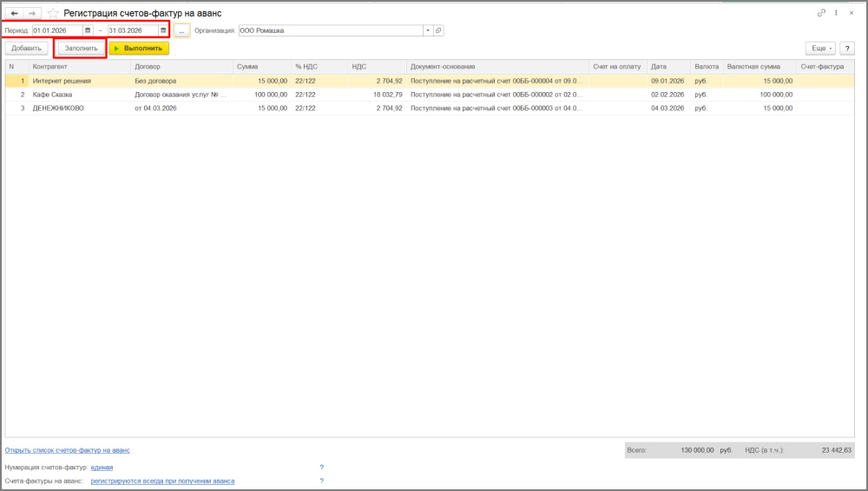
Task: Sort by the Контрагент column header
Action: pyautogui.click(x=78, y=67)
